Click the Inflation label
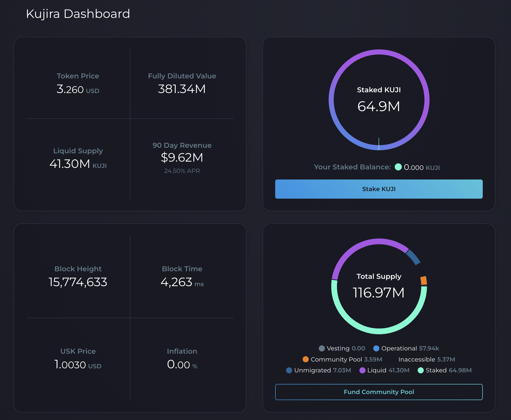Screen dimensions: 511x420 click(x=182, y=351)
